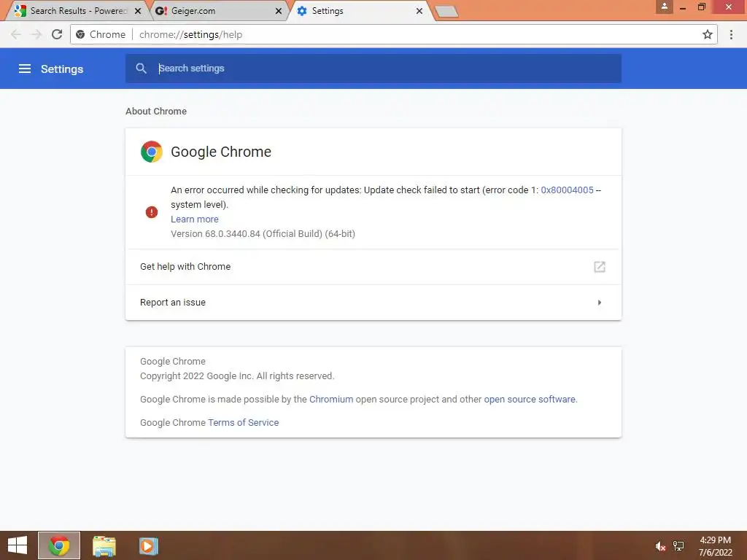The image size is (747, 560).
Task: Click the Geiger.com tab favicon
Action: (161, 11)
